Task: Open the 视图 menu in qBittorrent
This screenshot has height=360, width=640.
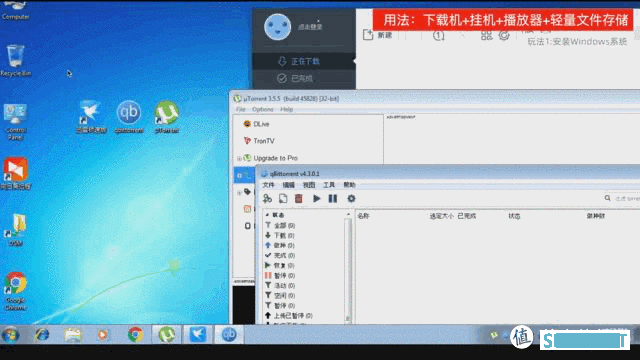Action: pos(309,185)
